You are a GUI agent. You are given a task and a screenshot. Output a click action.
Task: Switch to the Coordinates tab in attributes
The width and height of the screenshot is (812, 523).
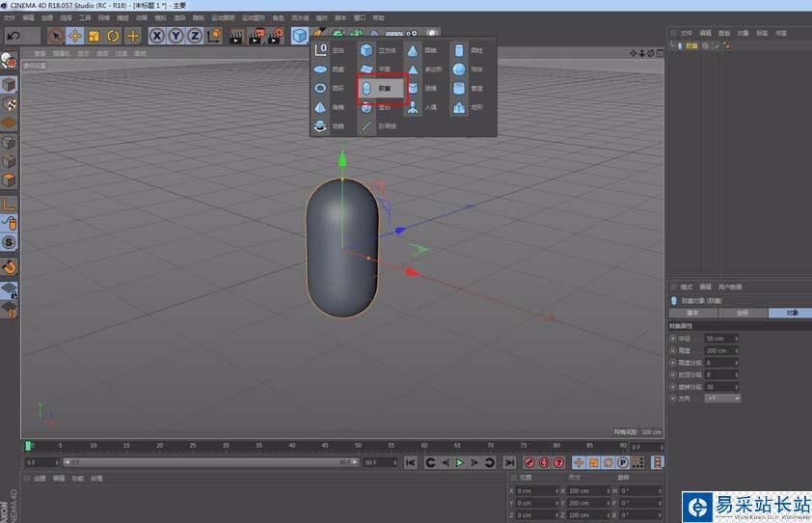click(x=742, y=313)
